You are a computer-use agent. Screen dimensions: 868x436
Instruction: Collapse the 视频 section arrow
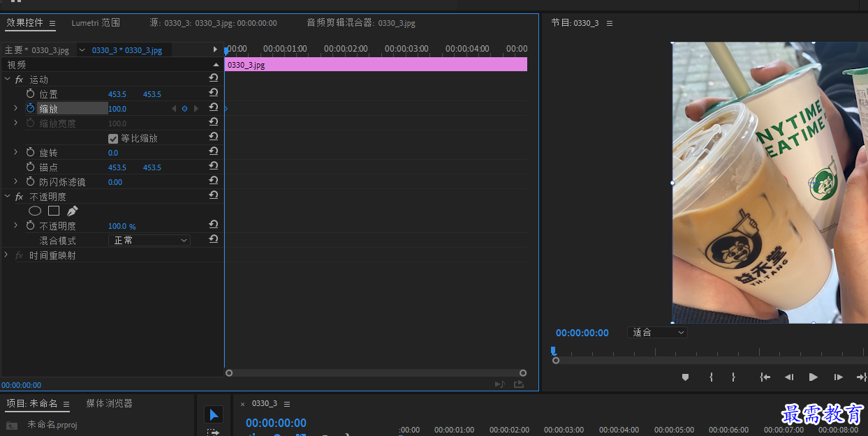point(216,64)
